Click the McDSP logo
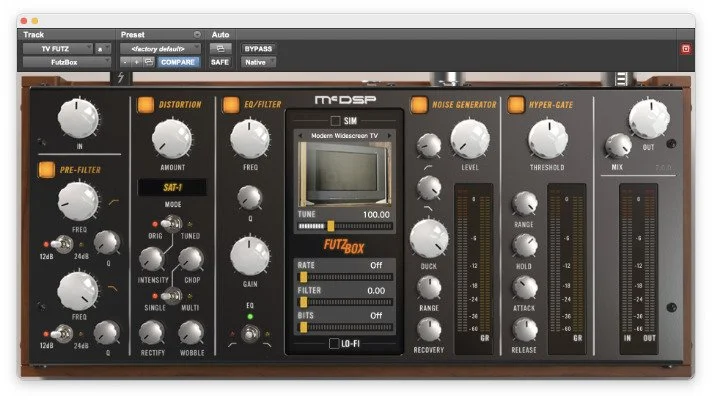Viewport: 712px width, 400px height. (345, 99)
